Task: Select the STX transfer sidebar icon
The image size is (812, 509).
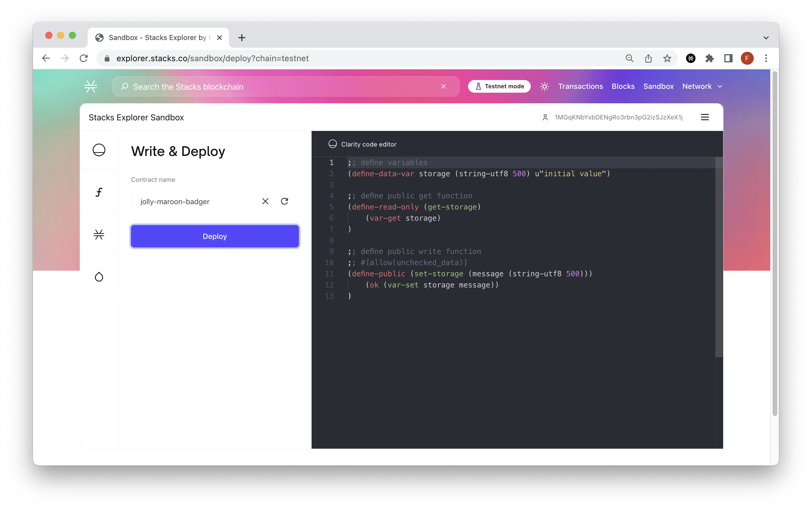Action: [99, 234]
